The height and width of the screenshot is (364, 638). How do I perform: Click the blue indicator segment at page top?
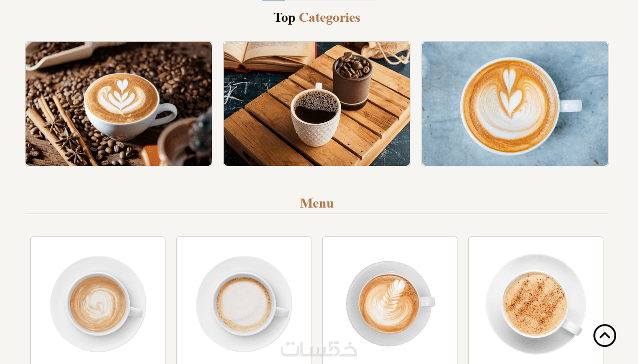point(273,0)
